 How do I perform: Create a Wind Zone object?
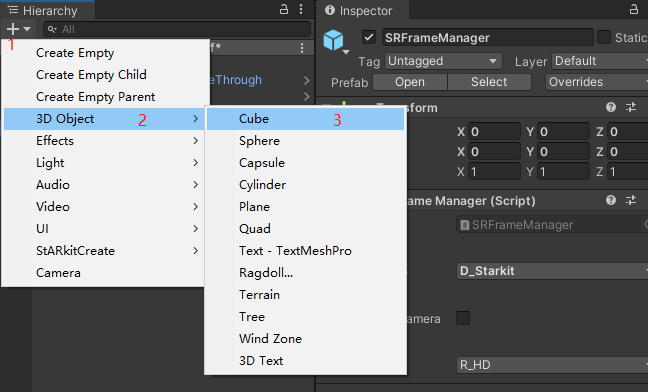tap(305, 339)
